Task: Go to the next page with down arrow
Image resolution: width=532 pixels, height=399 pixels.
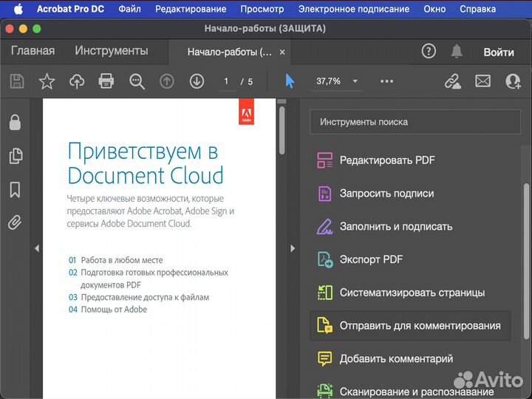Action: [197, 81]
